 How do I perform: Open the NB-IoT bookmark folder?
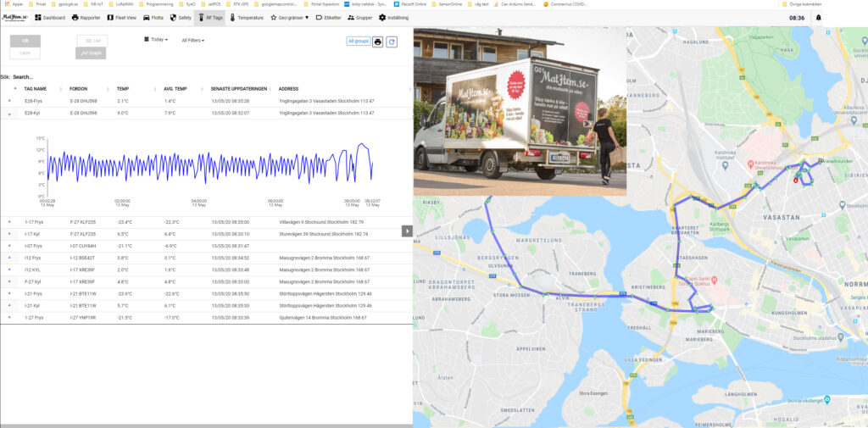click(x=92, y=3)
